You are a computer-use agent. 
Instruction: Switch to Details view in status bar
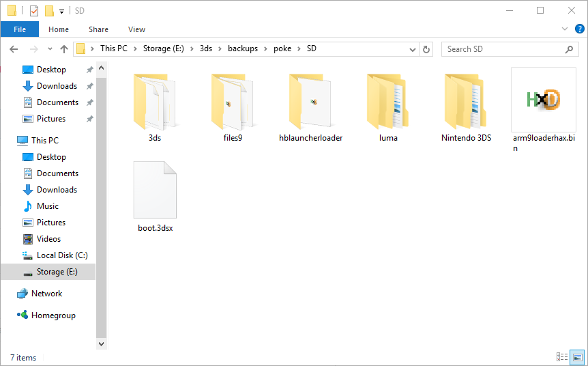(x=562, y=356)
